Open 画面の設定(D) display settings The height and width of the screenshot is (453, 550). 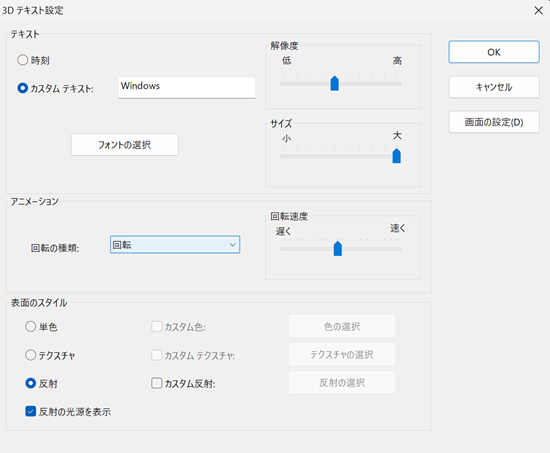coord(494,122)
